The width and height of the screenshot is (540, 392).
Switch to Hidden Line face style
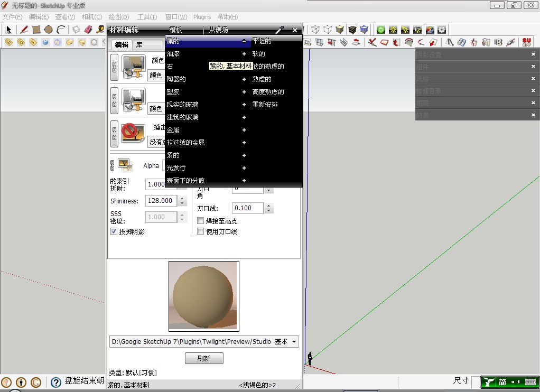(328, 30)
